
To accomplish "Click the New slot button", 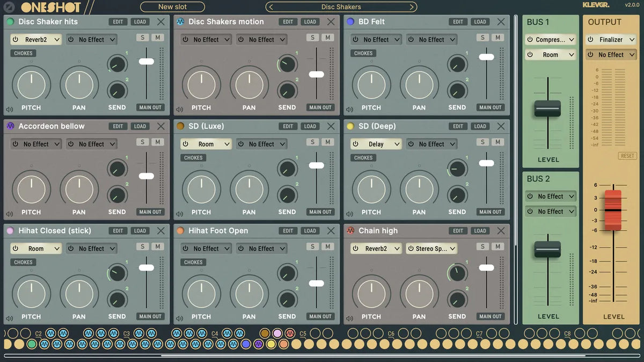I will pos(172,7).
